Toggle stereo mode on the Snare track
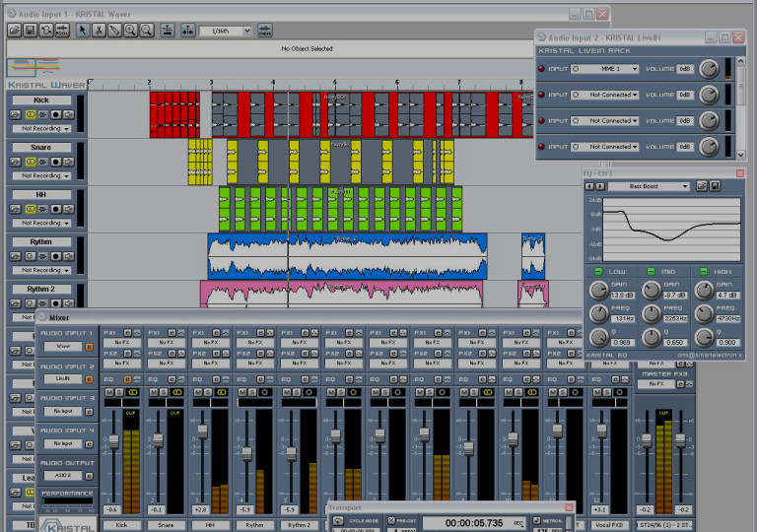The image size is (757, 532). click(31, 162)
